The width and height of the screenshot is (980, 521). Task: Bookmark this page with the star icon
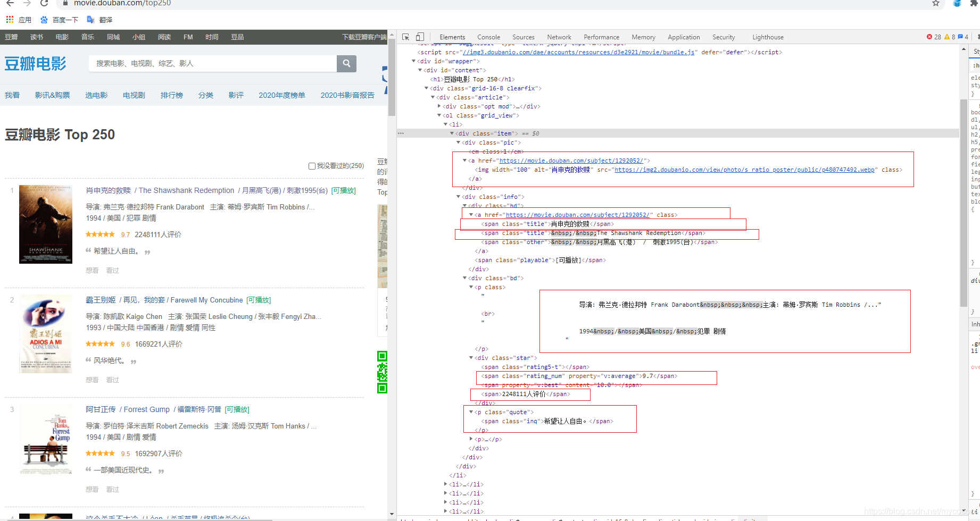(x=936, y=3)
